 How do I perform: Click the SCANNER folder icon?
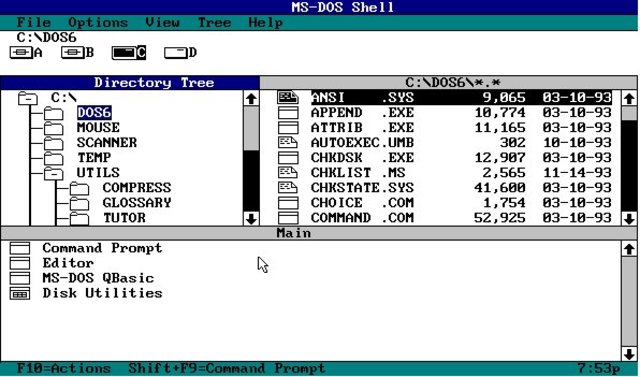click(54, 143)
